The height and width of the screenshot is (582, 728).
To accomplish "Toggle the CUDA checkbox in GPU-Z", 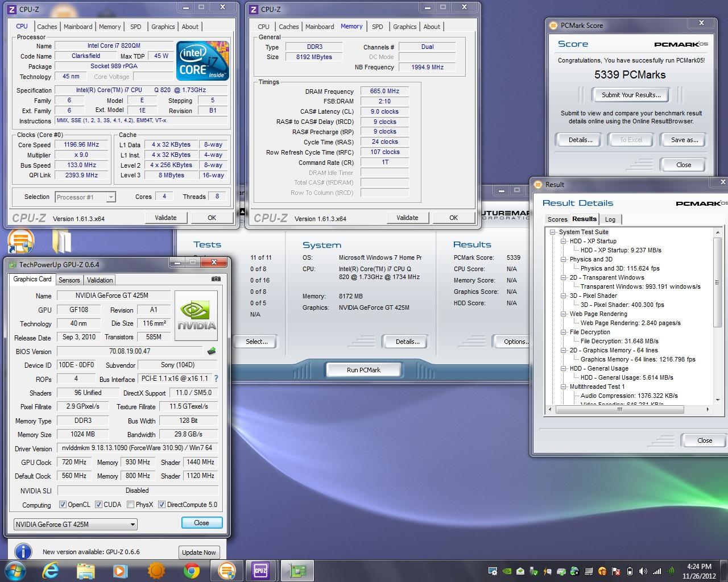I will click(98, 505).
